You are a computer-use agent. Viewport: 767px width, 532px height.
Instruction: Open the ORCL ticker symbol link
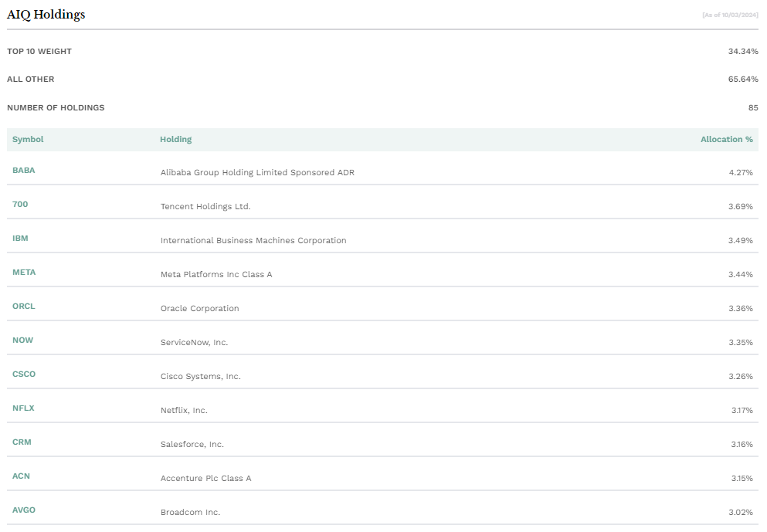point(23,306)
